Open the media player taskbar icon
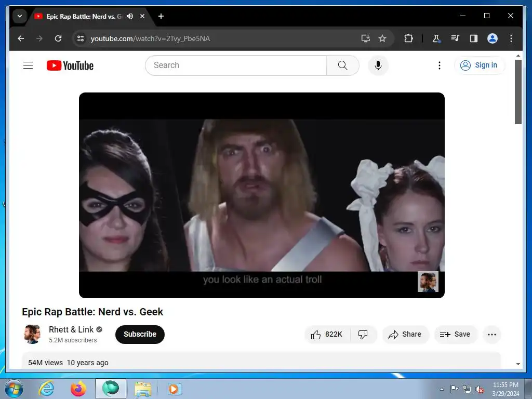532x399 pixels. (175, 389)
